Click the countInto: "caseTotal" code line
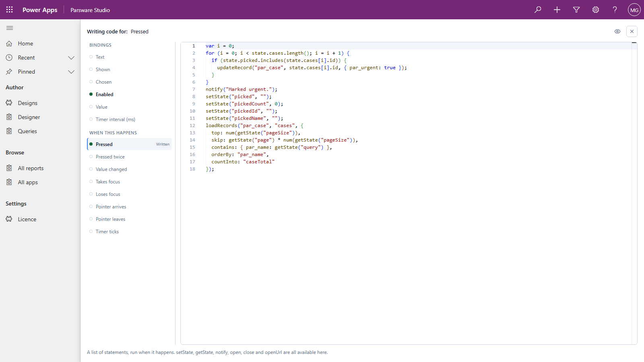This screenshot has width=644, height=362. (243, 162)
